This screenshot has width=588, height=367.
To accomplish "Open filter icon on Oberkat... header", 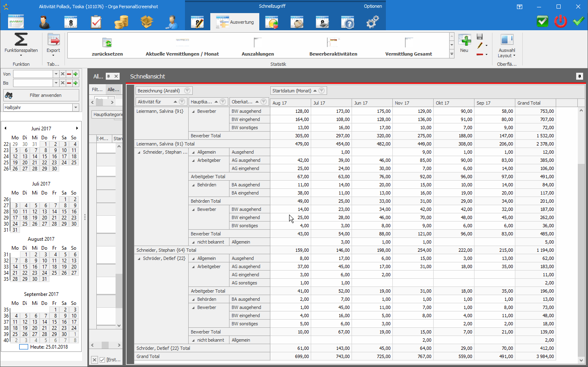I will pyautogui.click(x=264, y=102).
